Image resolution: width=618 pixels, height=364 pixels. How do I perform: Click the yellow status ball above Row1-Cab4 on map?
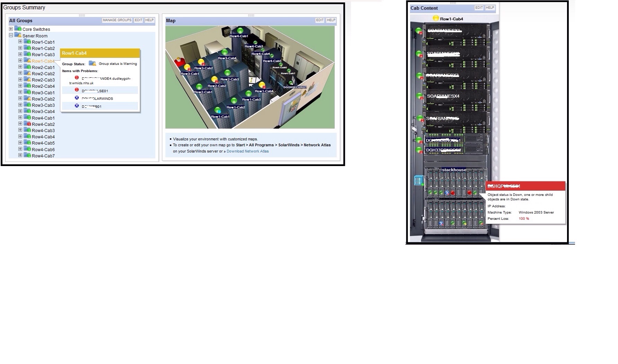[x=262, y=85]
